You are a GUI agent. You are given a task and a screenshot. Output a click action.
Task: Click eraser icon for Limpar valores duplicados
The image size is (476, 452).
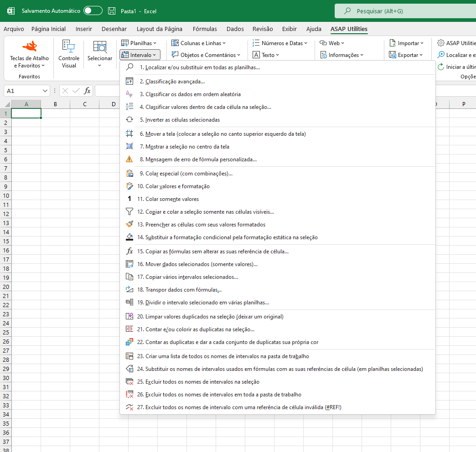129,316
